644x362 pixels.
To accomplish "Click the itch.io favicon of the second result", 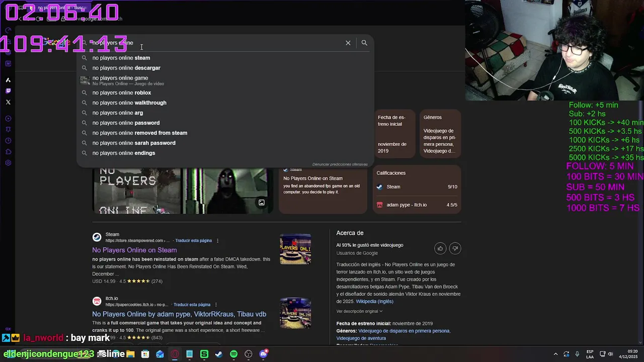I will (x=97, y=301).
